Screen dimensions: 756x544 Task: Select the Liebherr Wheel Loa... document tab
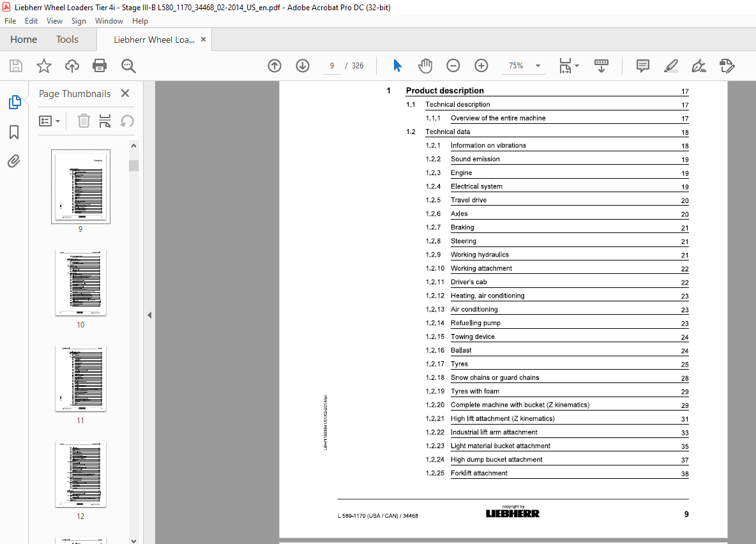click(155, 40)
